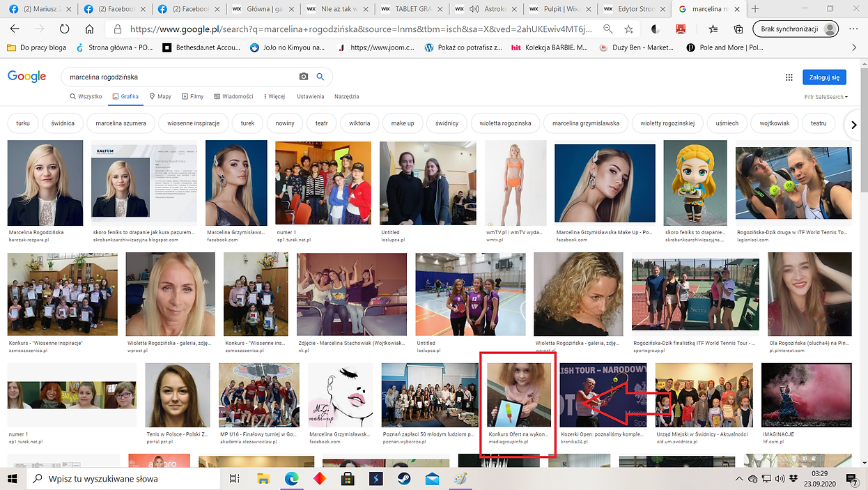Click the camera search-by-image icon
The image size is (868, 490).
coord(303,77)
